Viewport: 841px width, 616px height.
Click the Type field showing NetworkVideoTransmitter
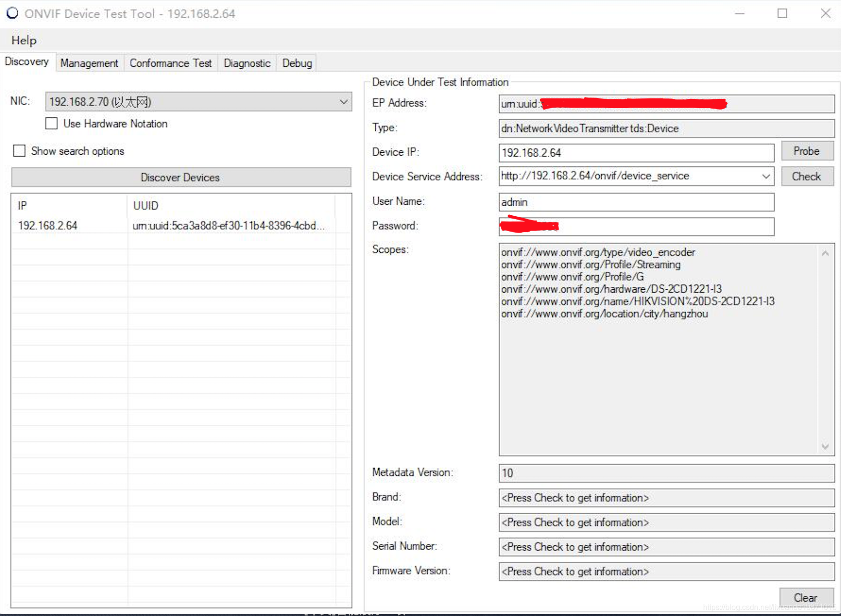[x=667, y=128]
